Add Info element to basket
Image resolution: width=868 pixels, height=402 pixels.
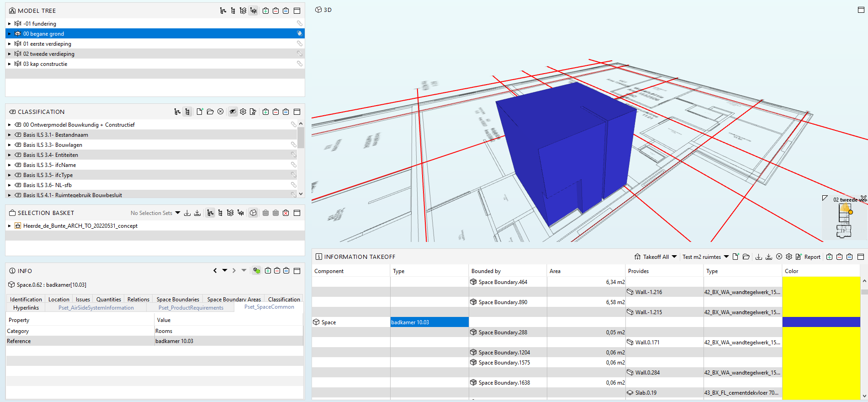point(268,271)
